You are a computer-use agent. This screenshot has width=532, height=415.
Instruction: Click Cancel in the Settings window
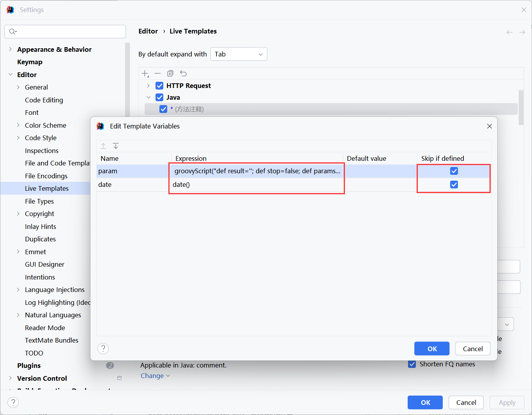tap(466, 402)
